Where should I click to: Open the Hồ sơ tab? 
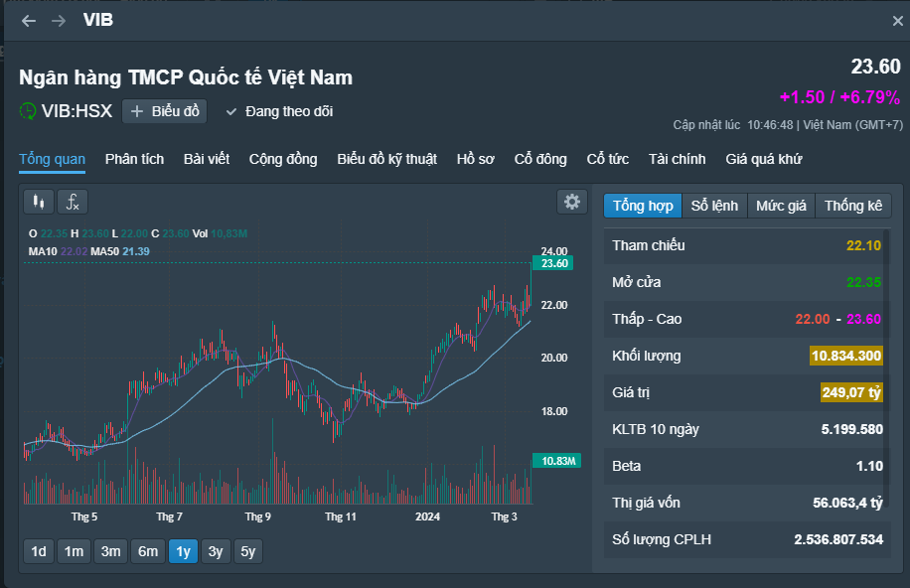[x=475, y=159]
